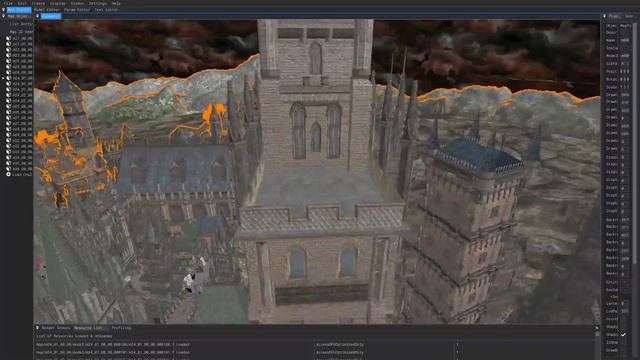Collapse the editor tab bar with its triangle
The image size is (640, 360).
3,10
